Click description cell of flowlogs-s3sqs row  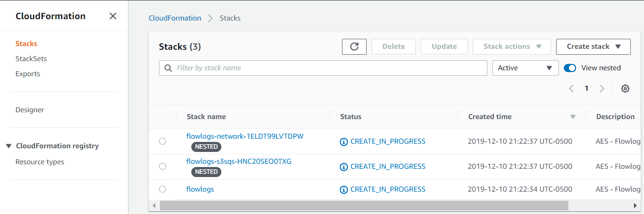pyautogui.click(x=618, y=167)
